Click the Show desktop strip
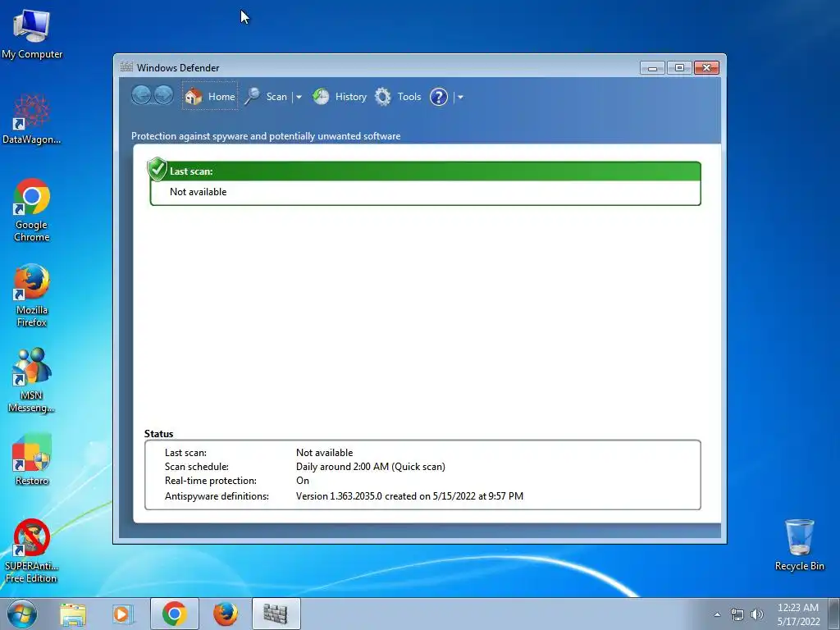 pos(834,614)
